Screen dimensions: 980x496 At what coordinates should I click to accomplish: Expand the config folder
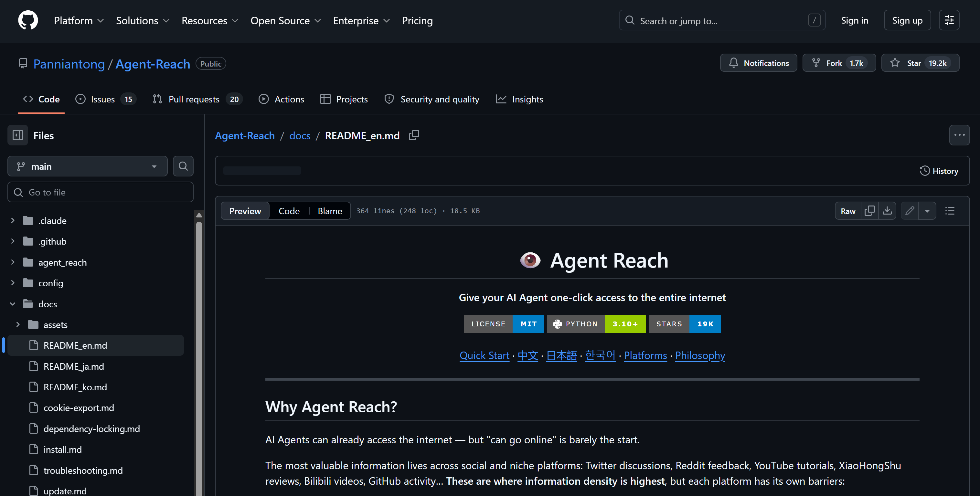pyautogui.click(x=13, y=283)
